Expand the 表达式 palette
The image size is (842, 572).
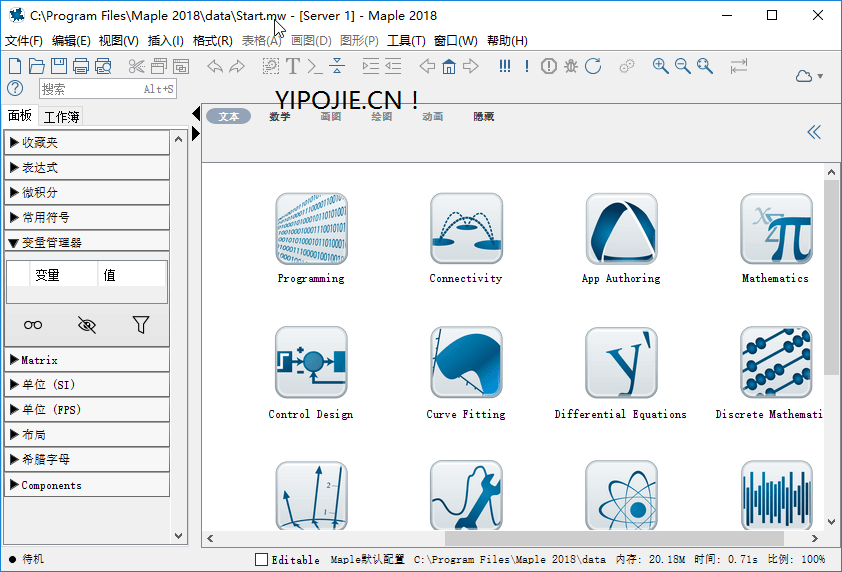[x=87, y=168]
